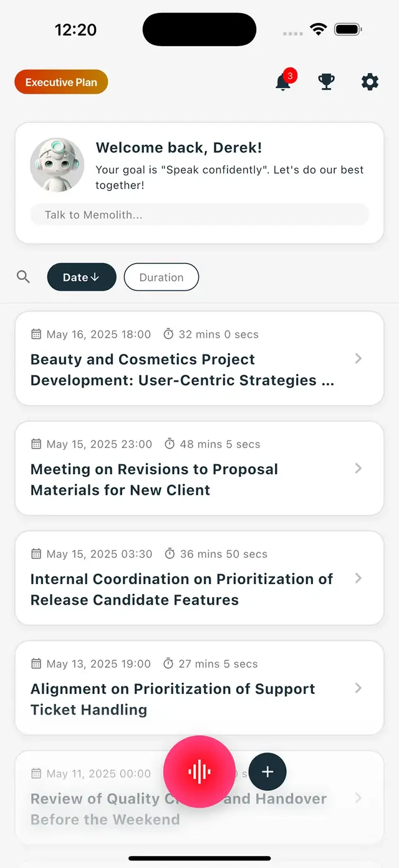The height and width of the screenshot is (868, 399).
Task: Open Beauty and Cosmetics Project Development title
Action: (182, 370)
